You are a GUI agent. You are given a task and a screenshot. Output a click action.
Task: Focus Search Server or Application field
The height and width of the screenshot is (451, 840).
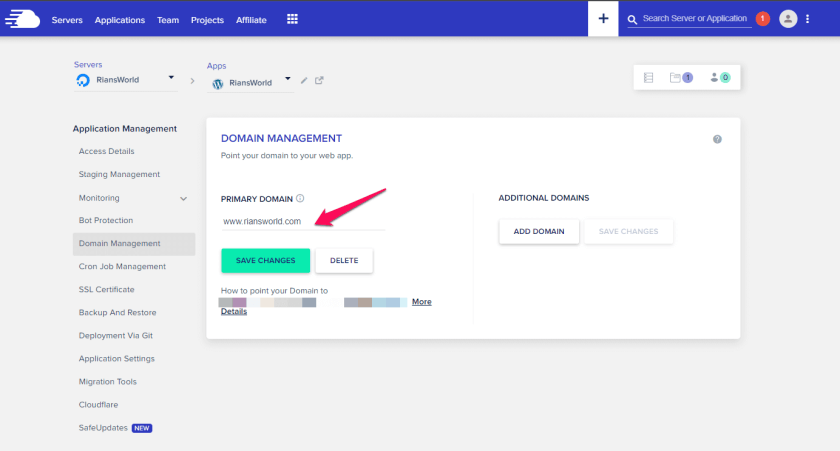coord(694,18)
